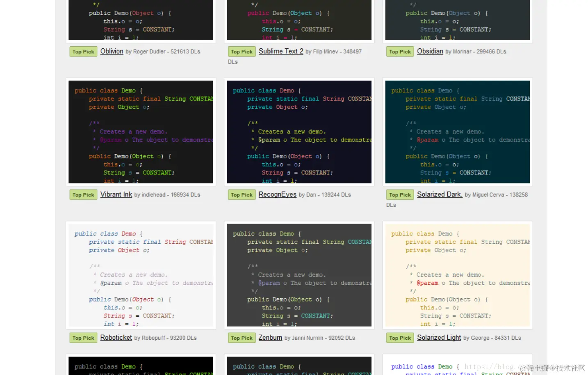Open the Oblivion theme link
This screenshot has width=588, height=375.
point(112,51)
